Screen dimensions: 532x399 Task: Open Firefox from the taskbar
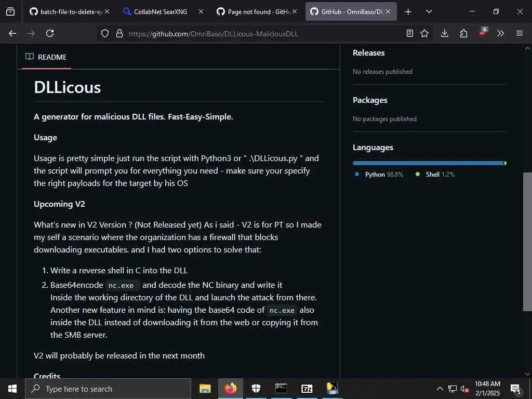[x=230, y=389]
